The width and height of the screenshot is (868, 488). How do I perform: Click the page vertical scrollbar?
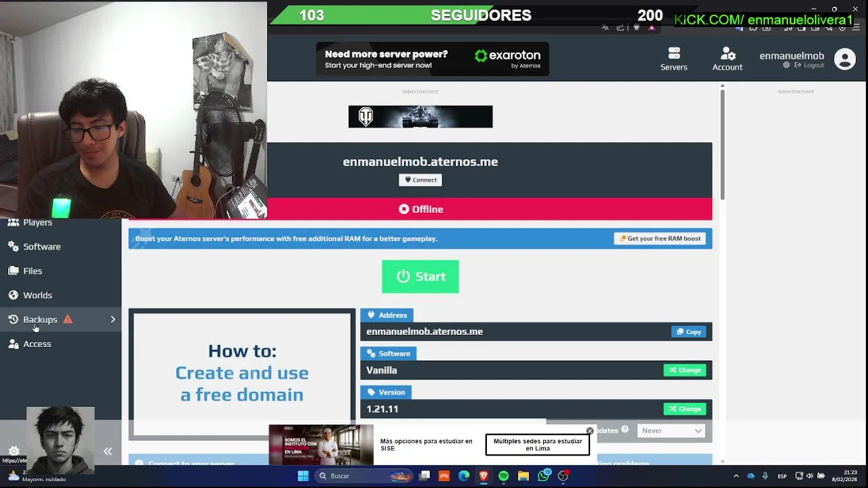pos(722,144)
